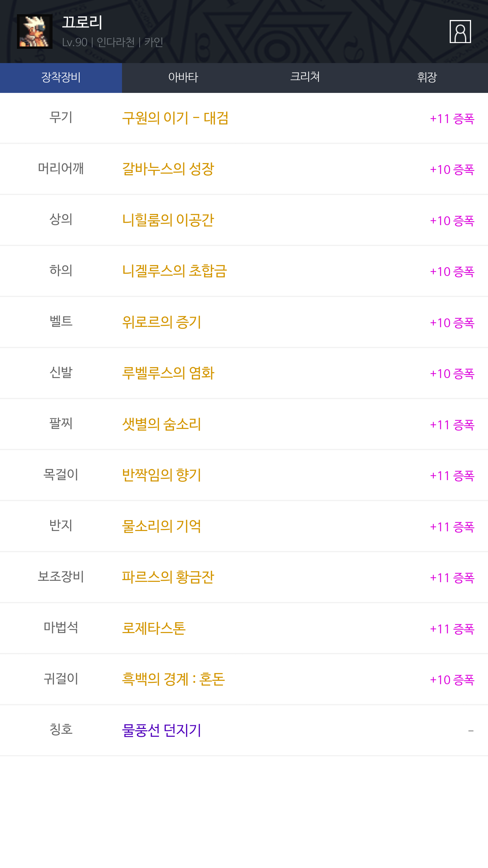Click the earring item 흑백의 경계 : 혼돈
This screenshot has height=868, width=488.
click(x=174, y=679)
